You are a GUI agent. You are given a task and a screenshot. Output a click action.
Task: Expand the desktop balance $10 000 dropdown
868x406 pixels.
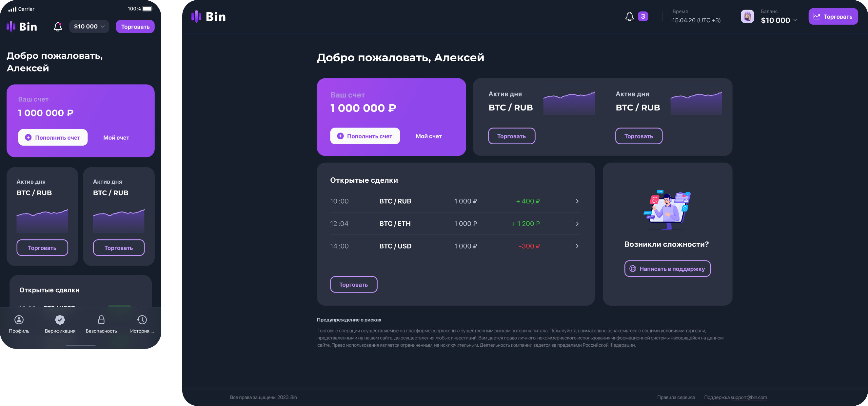(796, 20)
